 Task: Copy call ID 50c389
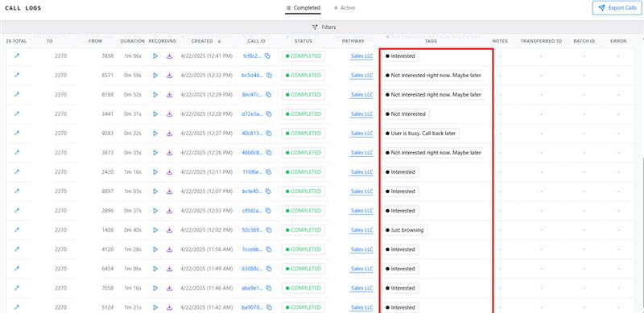269,229
